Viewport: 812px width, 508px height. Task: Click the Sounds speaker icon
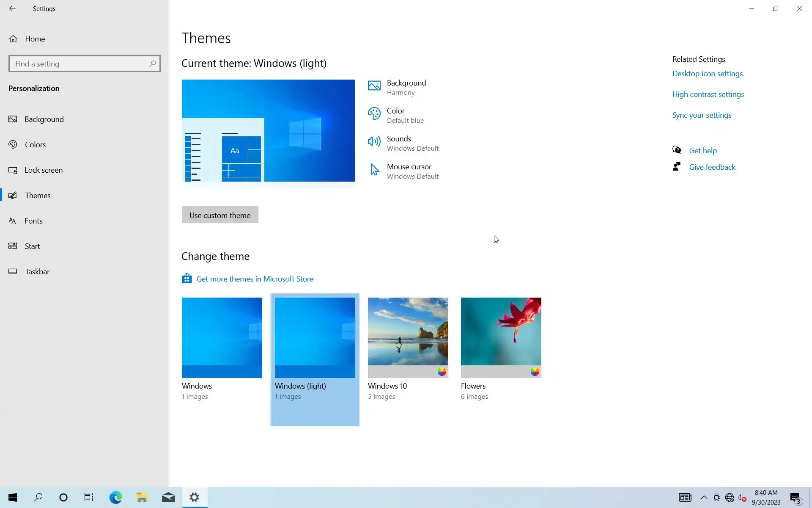coord(374,142)
